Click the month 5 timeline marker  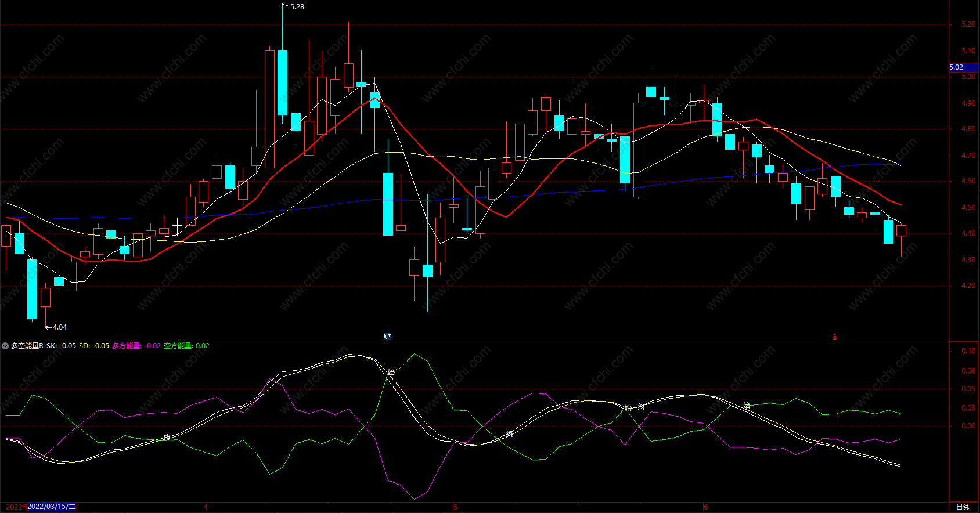[x=455, y=507]
